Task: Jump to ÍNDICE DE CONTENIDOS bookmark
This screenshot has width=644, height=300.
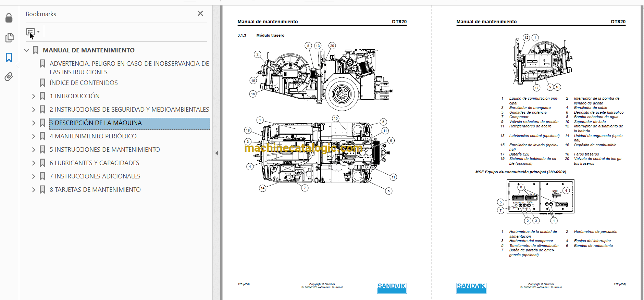Action: (x=84, y=83)
